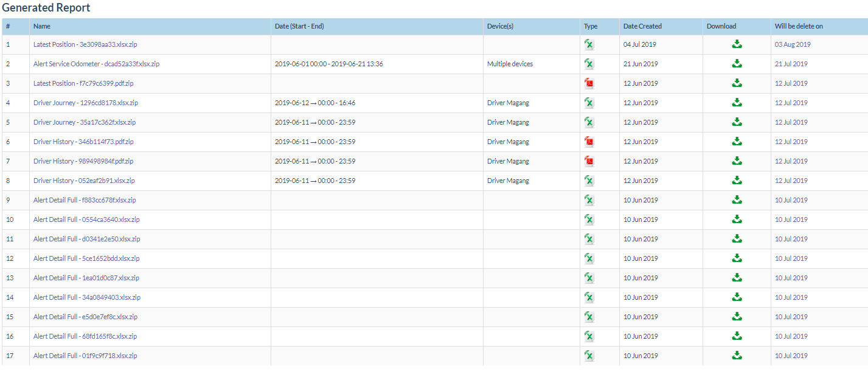Open Alert Service Odometer - dcad52a33f.xlsx.zip link
868x380 pixels.
[96, 64]
